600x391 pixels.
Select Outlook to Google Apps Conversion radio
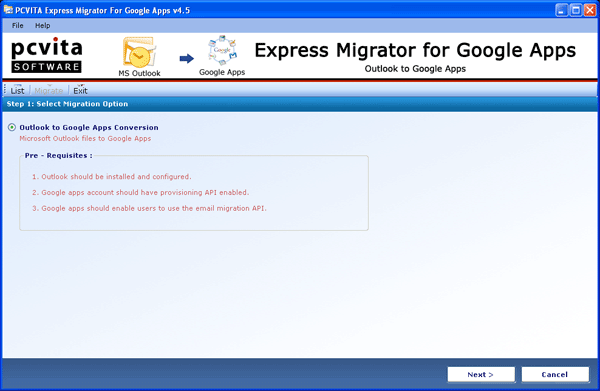(12, 127)
